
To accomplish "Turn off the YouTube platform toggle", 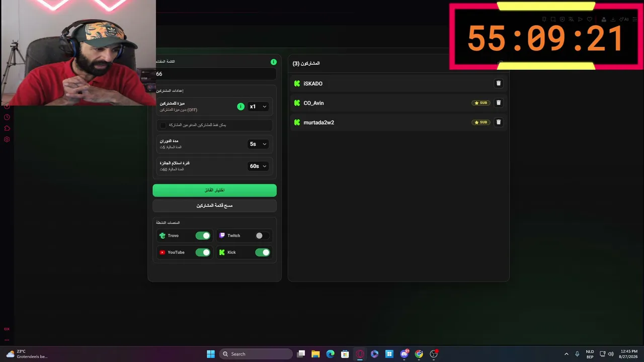I will (x=203, y=252).
